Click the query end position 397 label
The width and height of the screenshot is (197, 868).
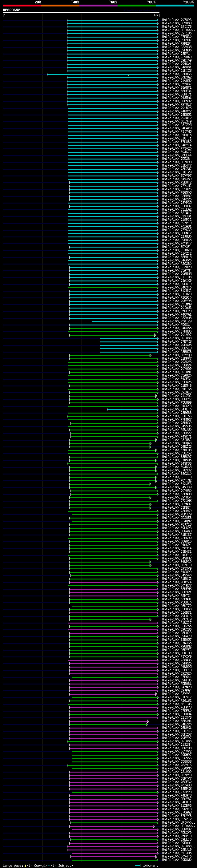155,15
